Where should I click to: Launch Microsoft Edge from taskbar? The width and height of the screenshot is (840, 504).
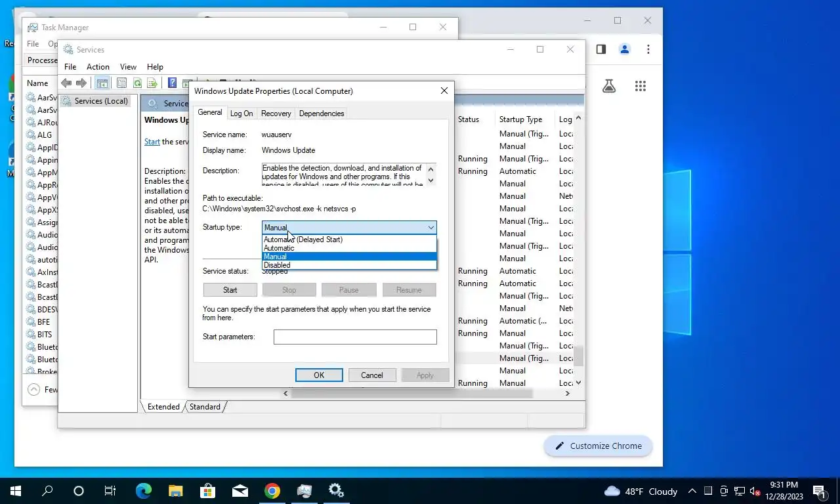143,491
